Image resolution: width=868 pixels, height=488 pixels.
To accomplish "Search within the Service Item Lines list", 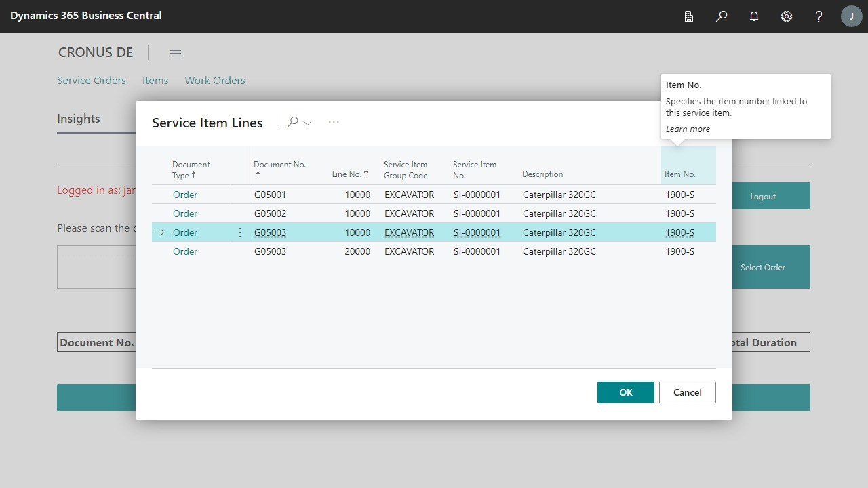I will 292,122.
